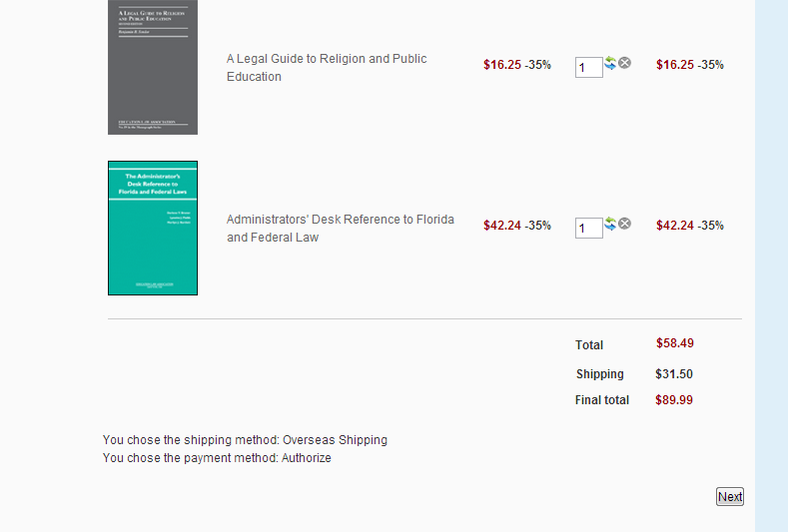Open the teal Administrator's Desk Reference cover
The width and height of the screenshot is (788, 532).
[x=153, y=228]
